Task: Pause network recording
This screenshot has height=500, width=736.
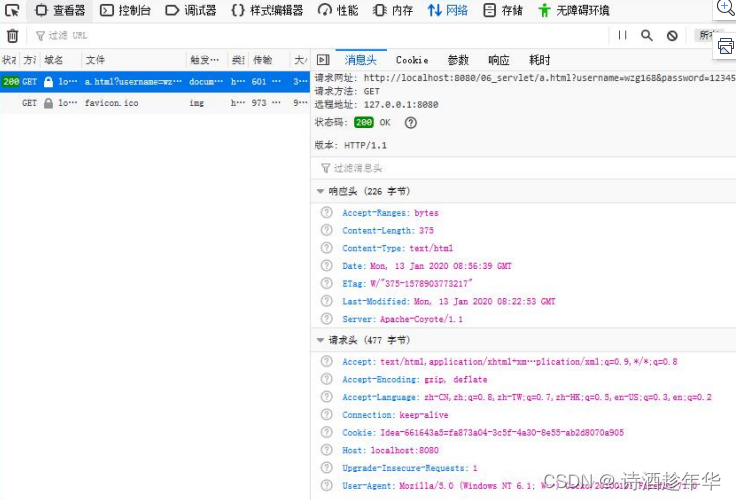Action: (x=622, y=35)
